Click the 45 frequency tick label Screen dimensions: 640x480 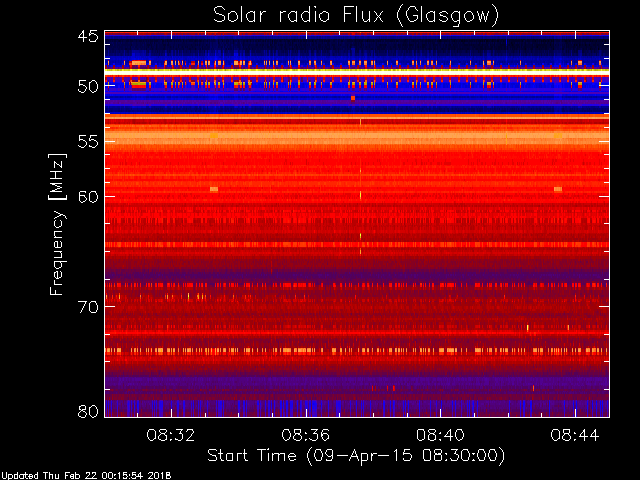(88, 37)
